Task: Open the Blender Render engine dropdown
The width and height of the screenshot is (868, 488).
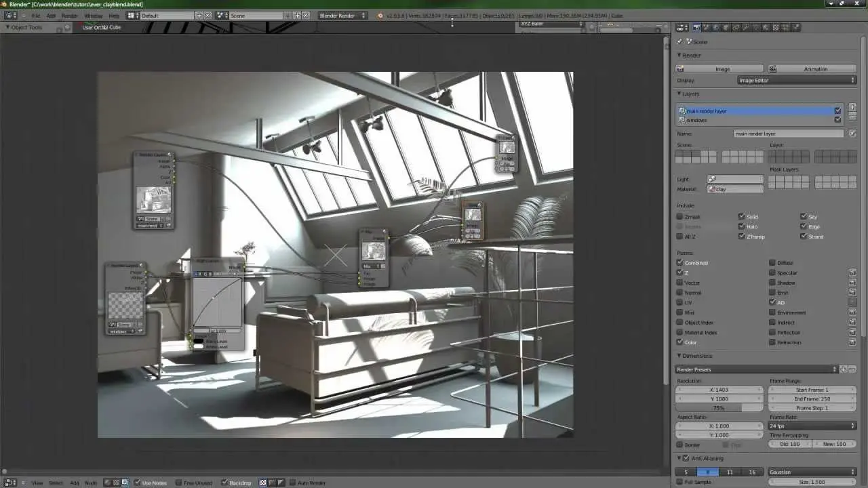Action: point(342,15)
